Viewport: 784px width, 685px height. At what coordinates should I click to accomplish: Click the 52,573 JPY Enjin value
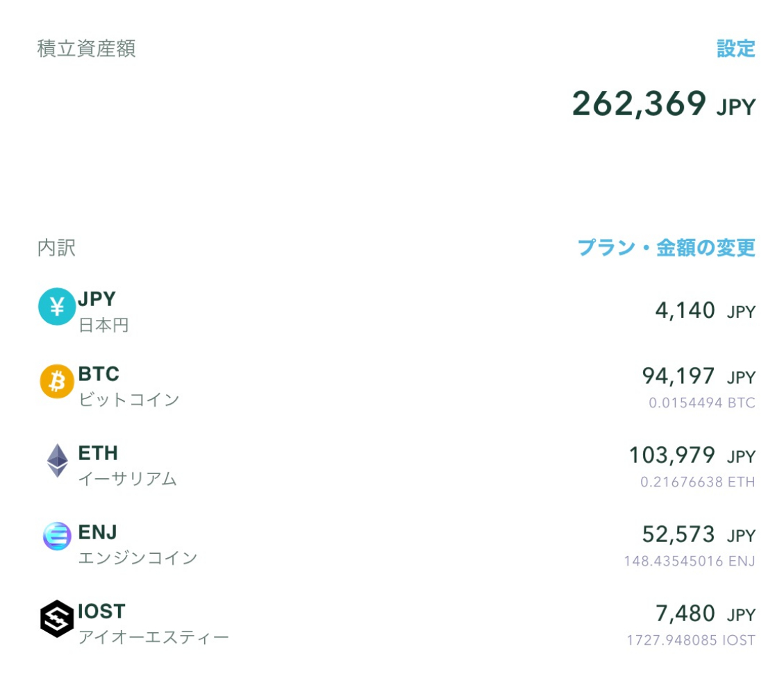(x=698, y=535)
